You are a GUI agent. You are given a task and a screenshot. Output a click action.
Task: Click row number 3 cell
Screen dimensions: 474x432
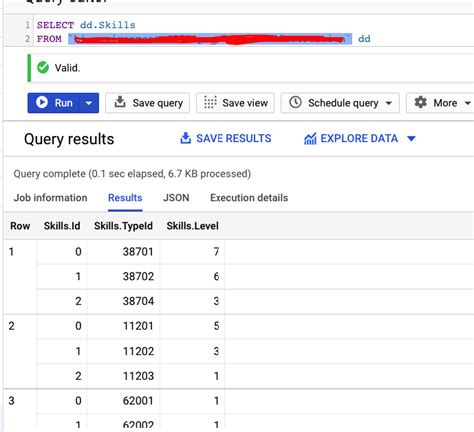coord(12,401)
